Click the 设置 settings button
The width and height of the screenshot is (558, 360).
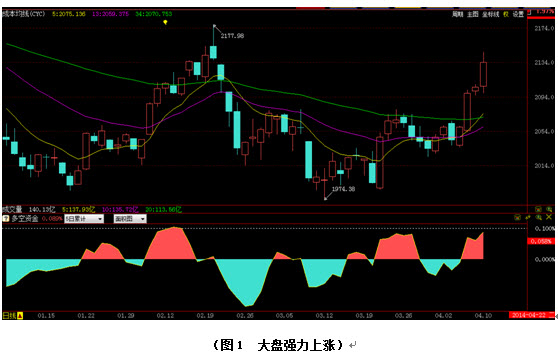pos(518,14)
